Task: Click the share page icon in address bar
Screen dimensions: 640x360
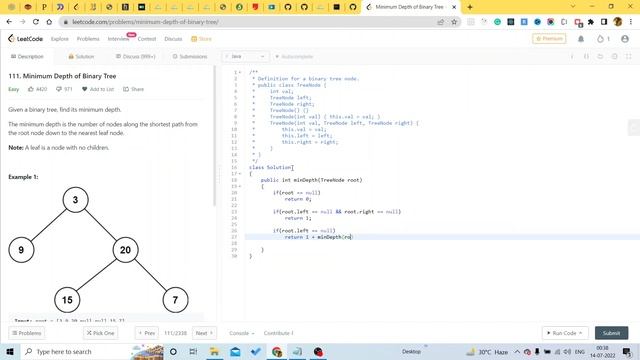Action: 440,22
